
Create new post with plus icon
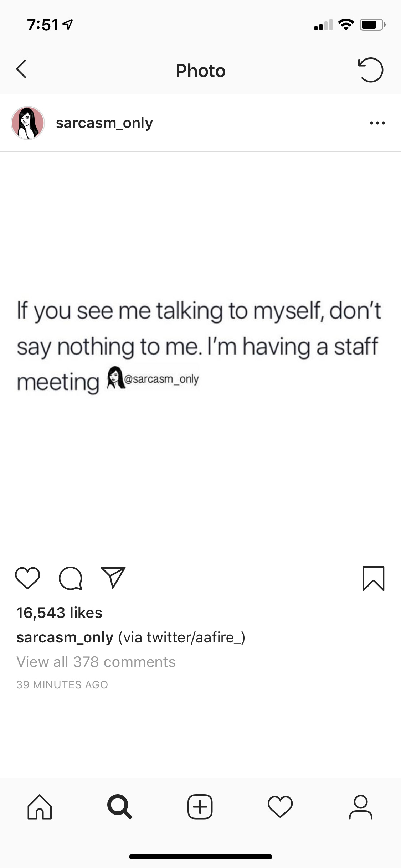tap(200, 807)
